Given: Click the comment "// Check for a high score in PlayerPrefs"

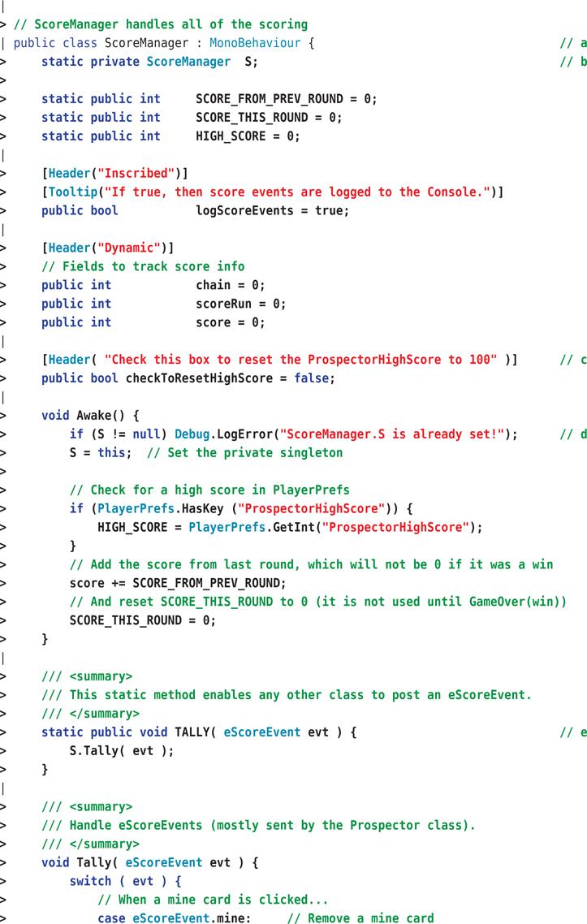Looking at the screenshot, I should (209, 490).
